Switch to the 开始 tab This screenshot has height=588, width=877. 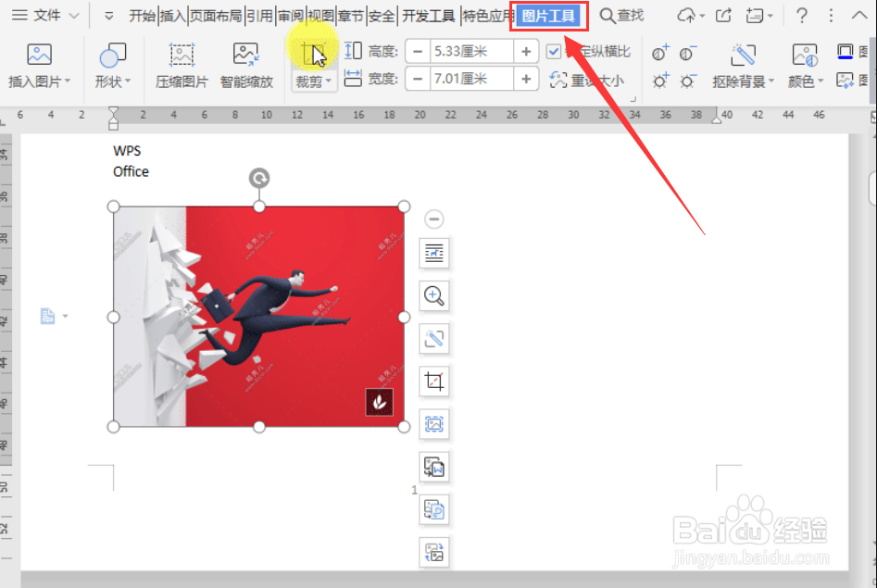[142, 16]
